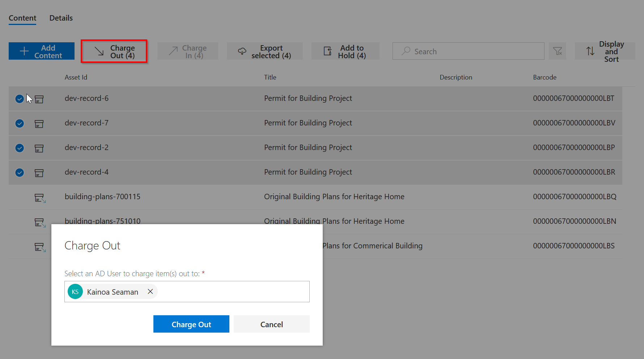Viewport: 644px width, 359px height.
Task: Remove Kainoa Seaman from the user picker
Action: (x=150, y=291)
